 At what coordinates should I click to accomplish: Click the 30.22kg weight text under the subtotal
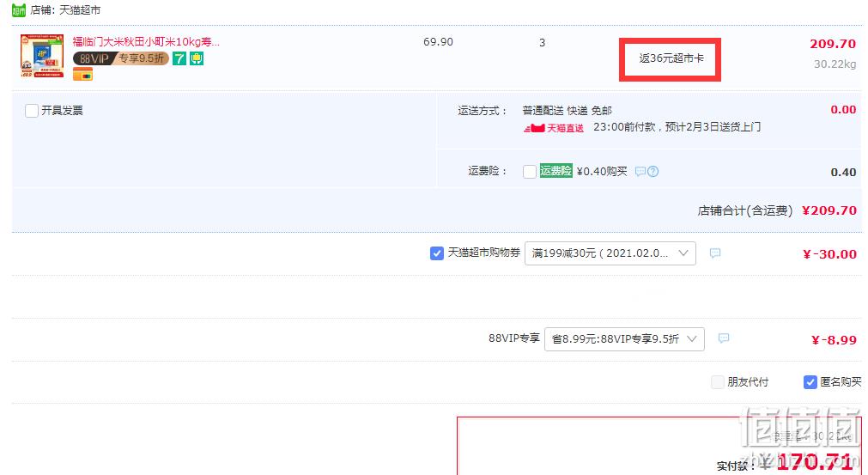pyautogui.click(x=835, y=64)
